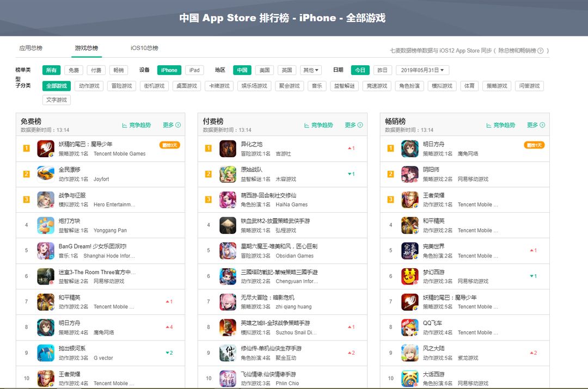Open 和平精英 icon in 免费榜 list

pos(46,302)
